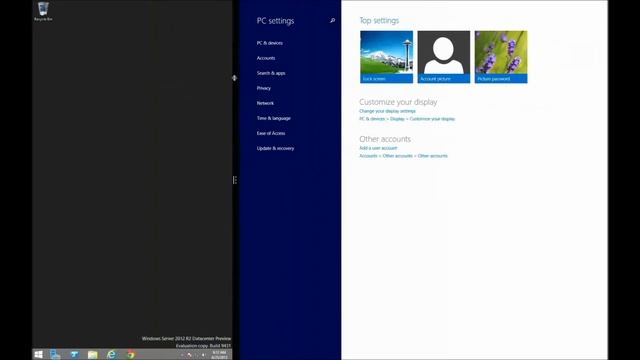Select Time & language
Viewport: 640px width, 360px height.
(273, 118)
